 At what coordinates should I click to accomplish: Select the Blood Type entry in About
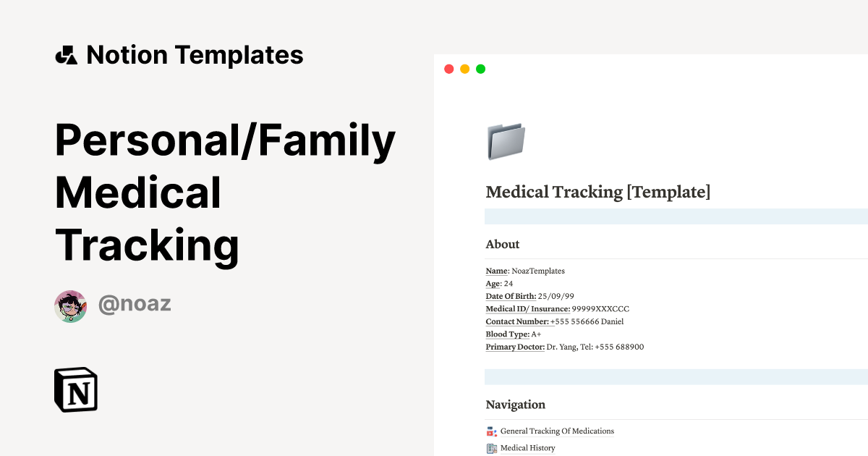(x=514, y=334)
